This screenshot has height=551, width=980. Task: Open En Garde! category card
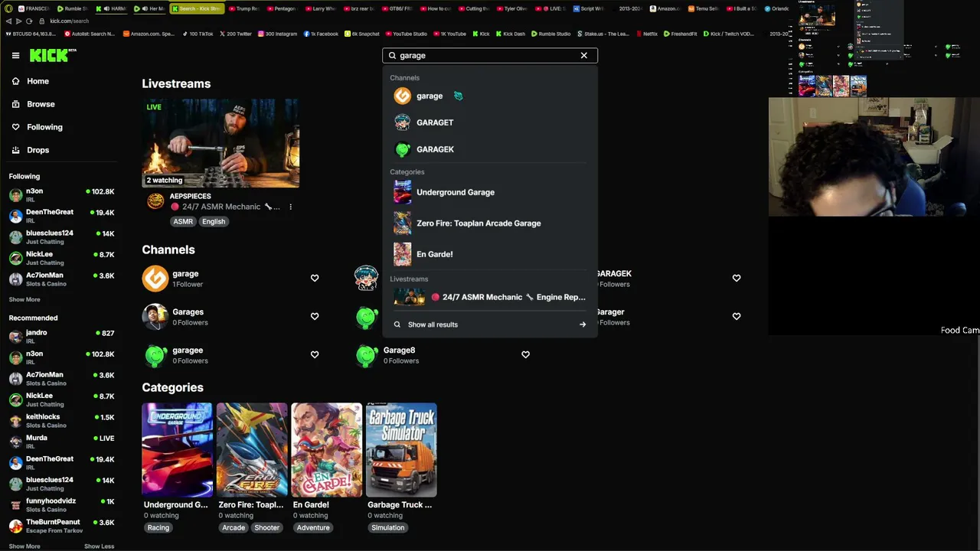(x=327, y=450)
